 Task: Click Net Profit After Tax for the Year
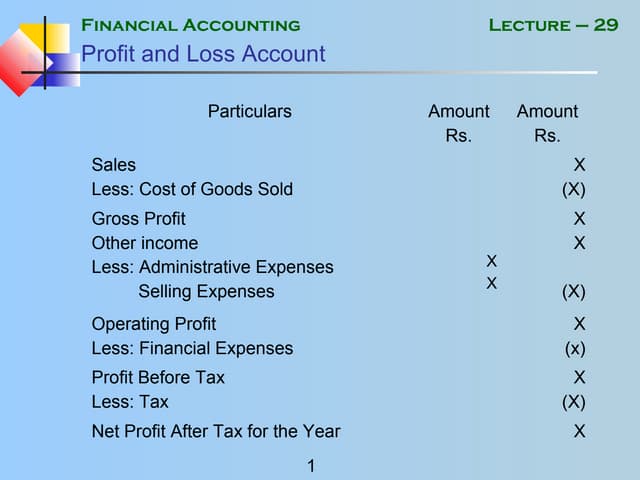[x=216, y=432]
